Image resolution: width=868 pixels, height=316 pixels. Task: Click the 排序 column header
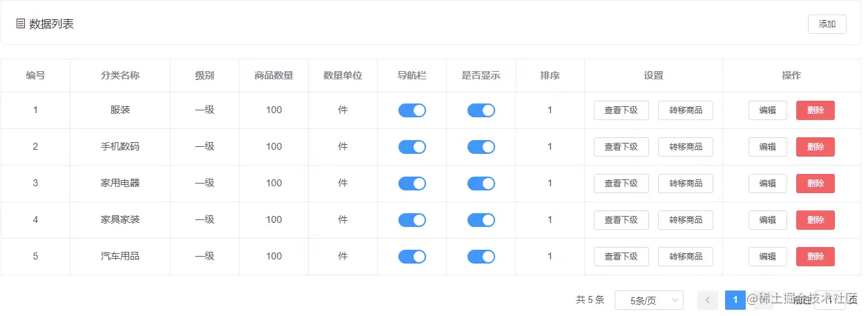tap(550, 76)
